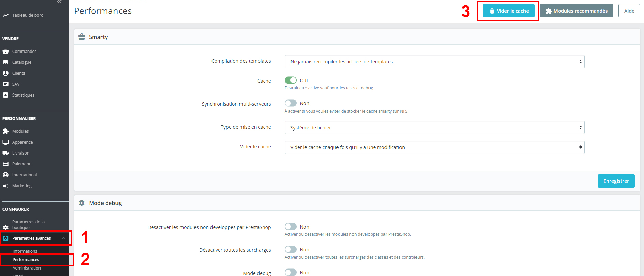The image size is (644, 276).
Task: Click Modules recommandés button
Action: [577, 11]
